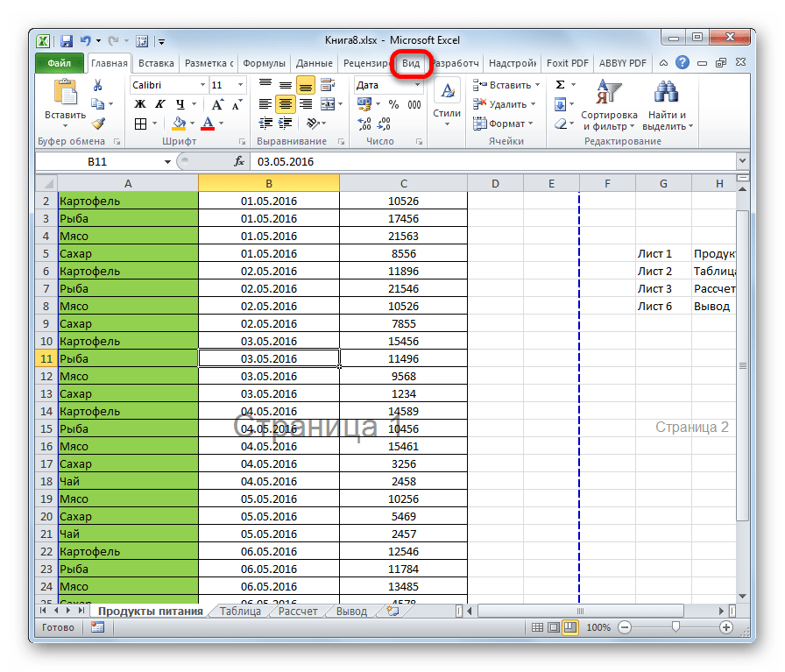Open the number format dropdown showing Дата
Viewport: 785px width, 672px height.
point(417,85)
